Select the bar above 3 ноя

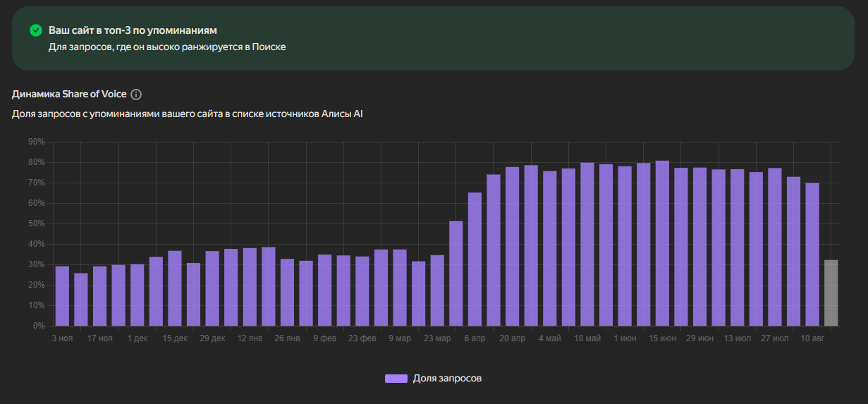point(62,296)
